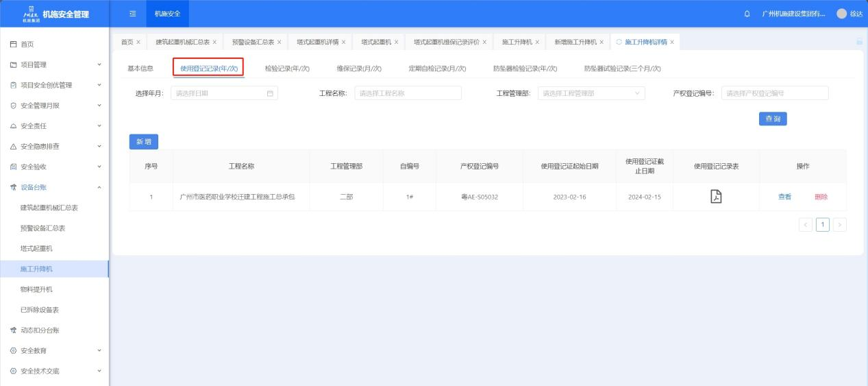Screen dimensions: 868x386
Task: Expand the 项目管理 sidebar menu
Action: [x=53, y=65]
